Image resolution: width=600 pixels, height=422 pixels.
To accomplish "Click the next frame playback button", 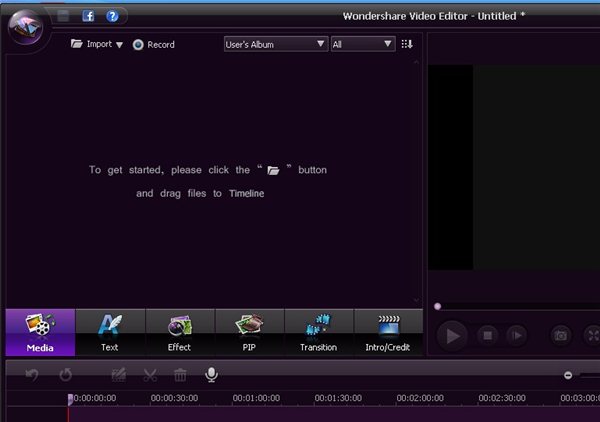I will point(517,336).
